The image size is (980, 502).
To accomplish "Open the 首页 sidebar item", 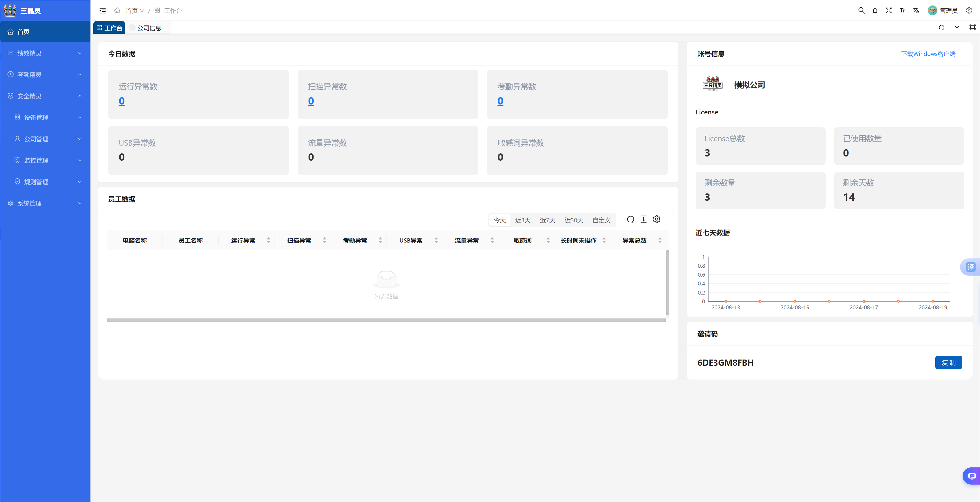I will click(x=45, y=32).
